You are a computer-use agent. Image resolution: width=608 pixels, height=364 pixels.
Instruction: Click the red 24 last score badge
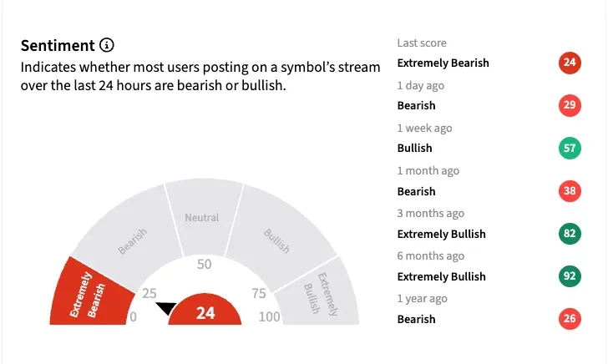570,63
